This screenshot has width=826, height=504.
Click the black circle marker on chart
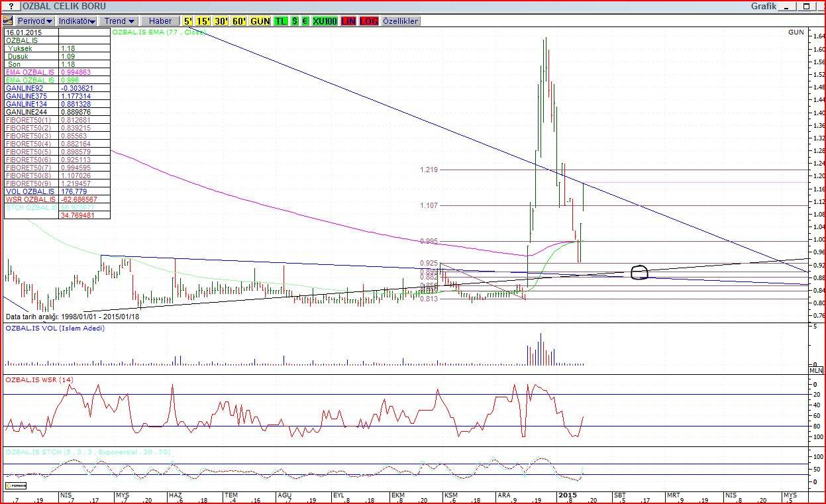point(640,272)
